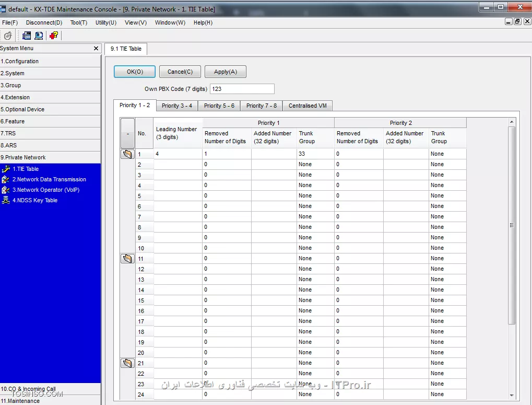This screenshot has height=405, width=532.
Task: Switch to the Priority 3 - 4 tab
Action: (x=177, y=106)
